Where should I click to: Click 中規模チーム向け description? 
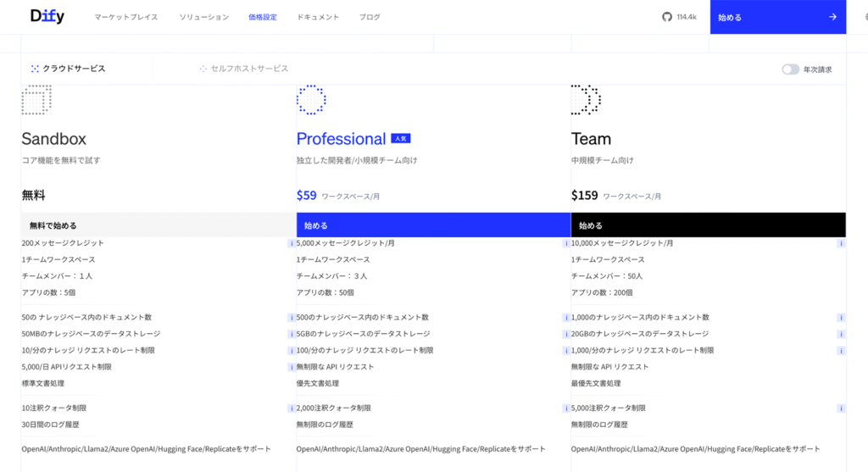[x=603, y=160]
